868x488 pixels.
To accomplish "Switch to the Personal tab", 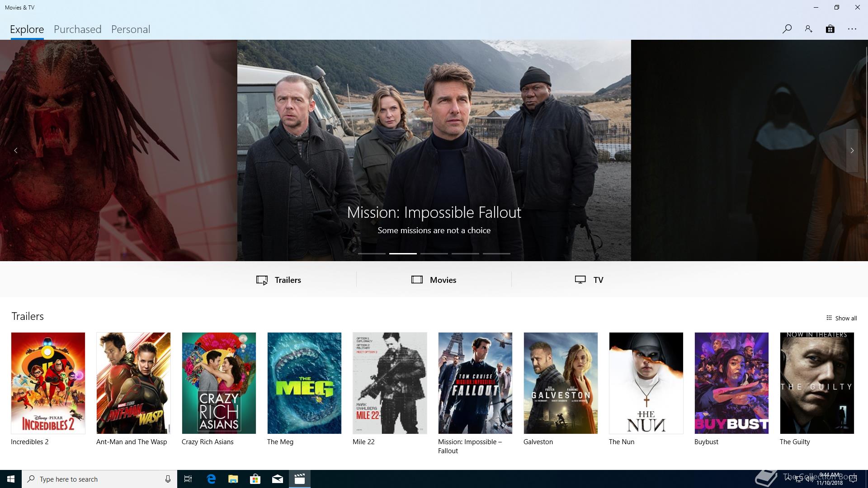I will [131, 29].
